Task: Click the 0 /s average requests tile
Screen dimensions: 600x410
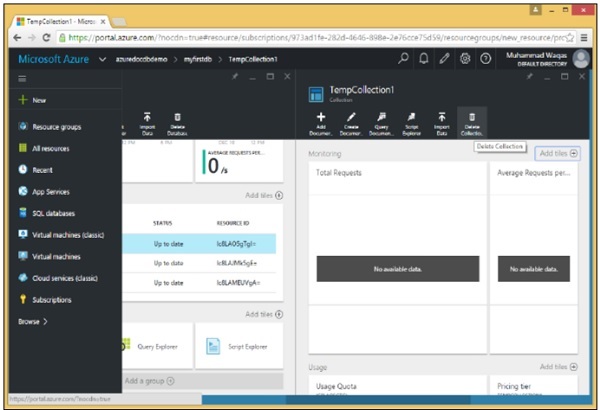Action: click(239, 162)
